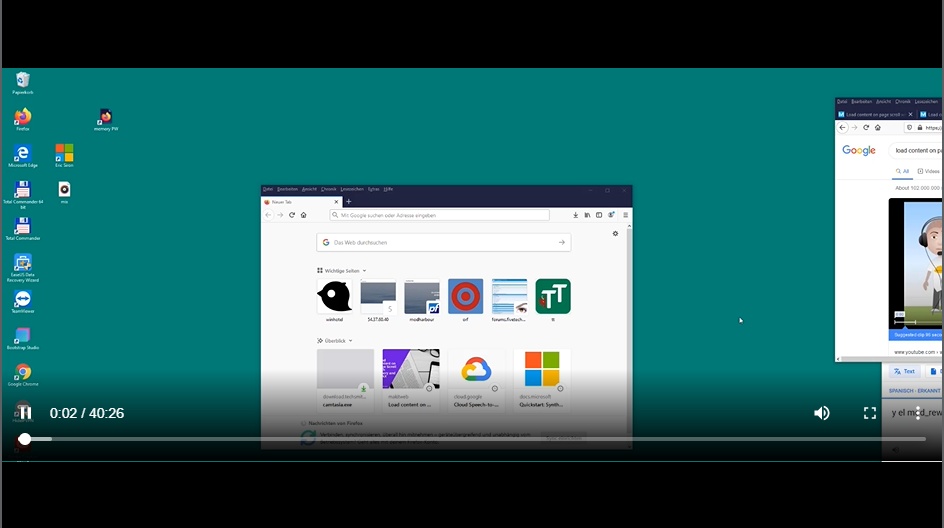This screenshot has height=528, width=944.
Task: Go to the home page in the center Firefox window
Action: pos(303,215)
